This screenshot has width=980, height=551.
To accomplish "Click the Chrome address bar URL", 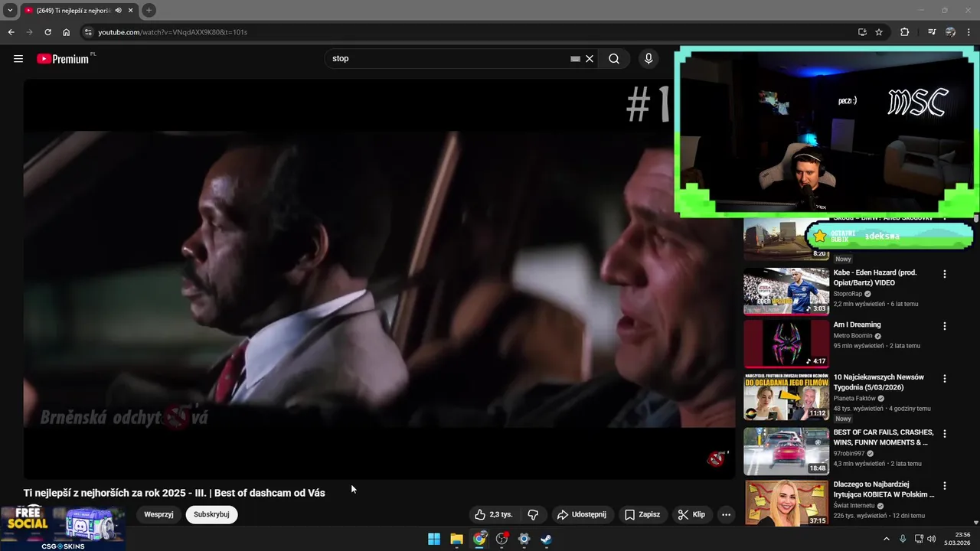I will point(172,32).
